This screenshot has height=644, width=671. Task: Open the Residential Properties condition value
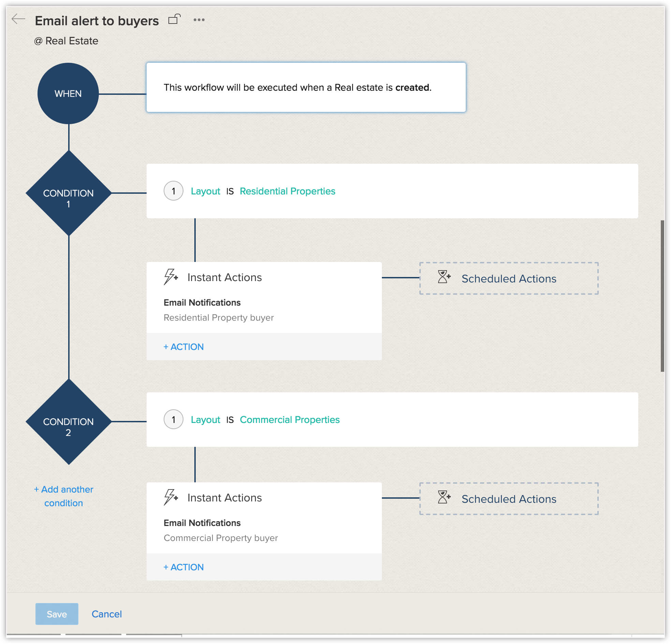coord(287,191)
